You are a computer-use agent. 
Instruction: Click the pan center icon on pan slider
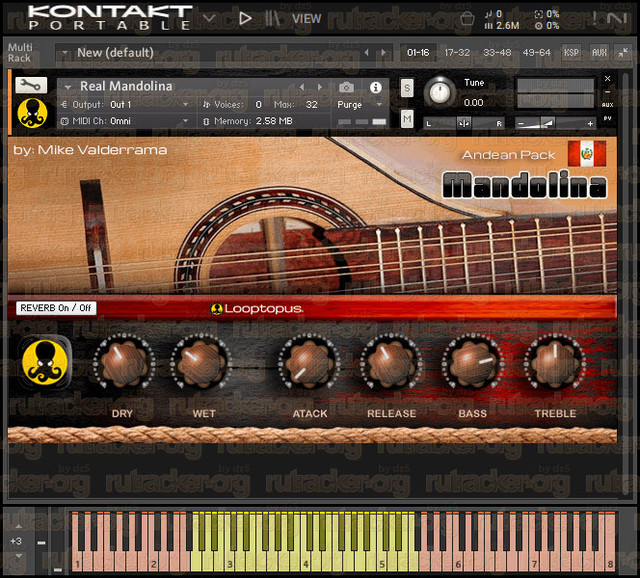point(464,123)
